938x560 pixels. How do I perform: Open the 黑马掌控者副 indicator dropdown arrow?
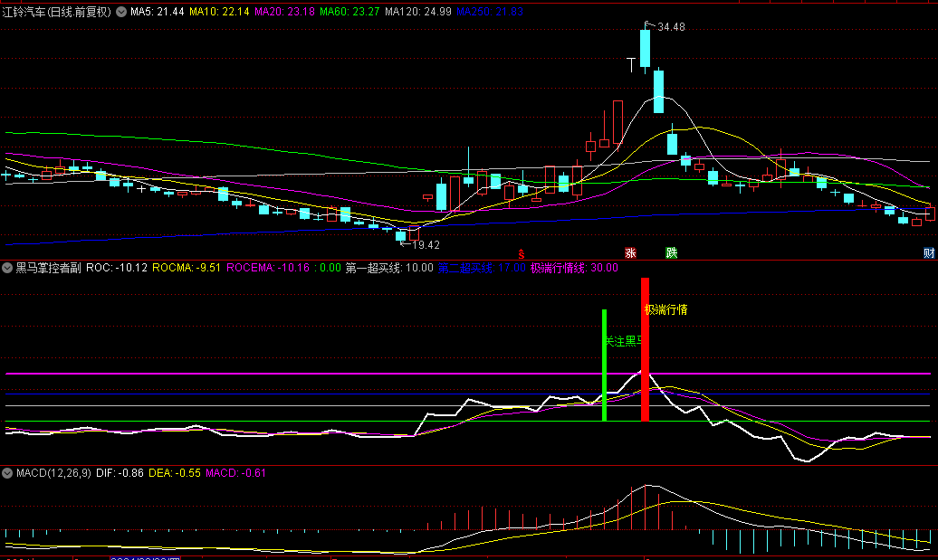pos(7,268)
